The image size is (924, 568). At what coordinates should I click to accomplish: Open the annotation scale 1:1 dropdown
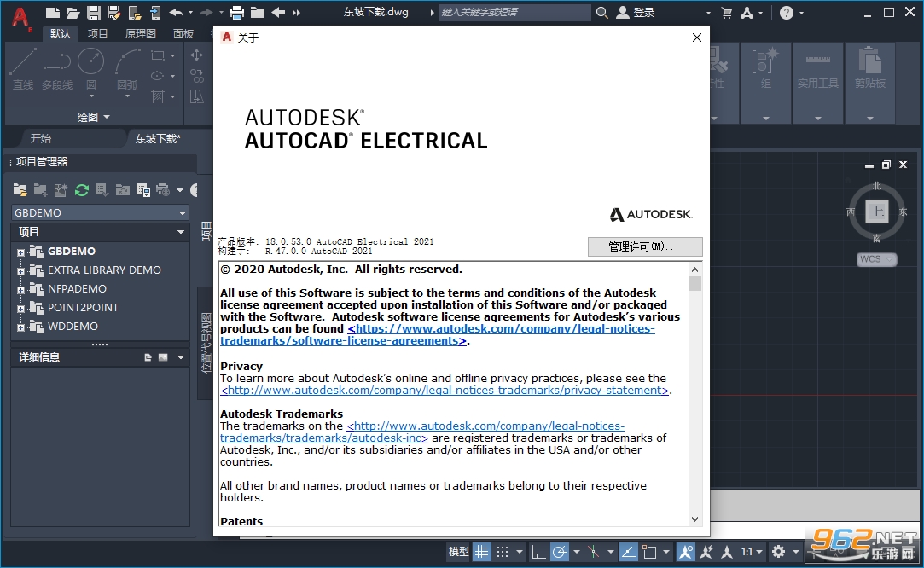[753, 552]
